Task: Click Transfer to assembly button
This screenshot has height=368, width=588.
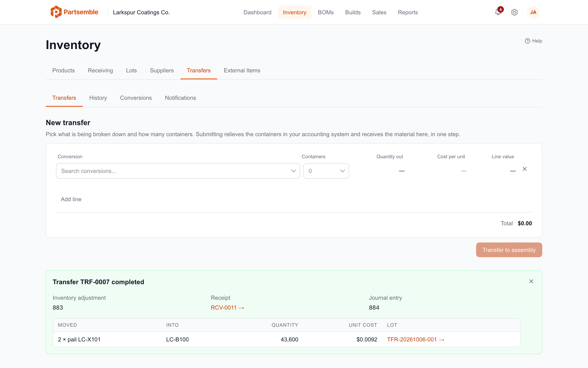Action: point(509,250)
